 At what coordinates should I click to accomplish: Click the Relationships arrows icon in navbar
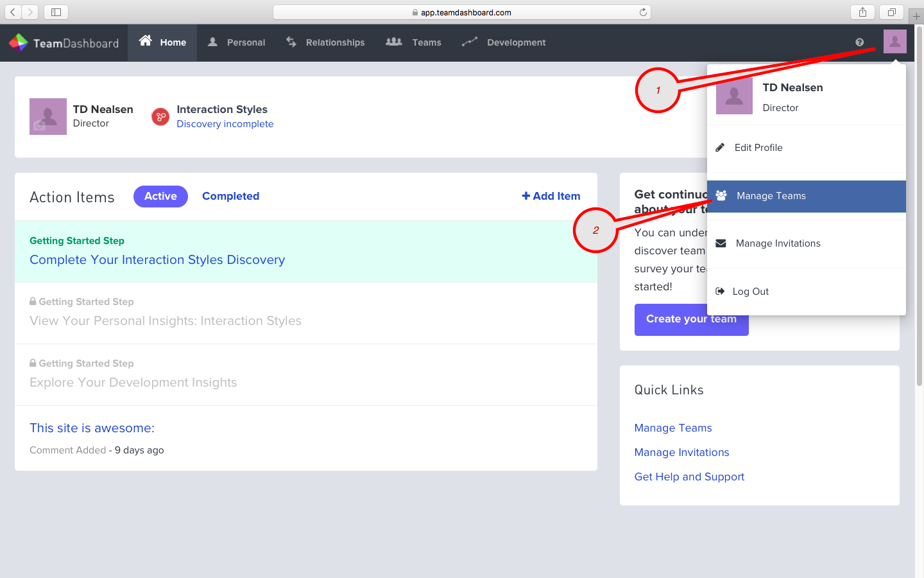click(x=291, y=42)
